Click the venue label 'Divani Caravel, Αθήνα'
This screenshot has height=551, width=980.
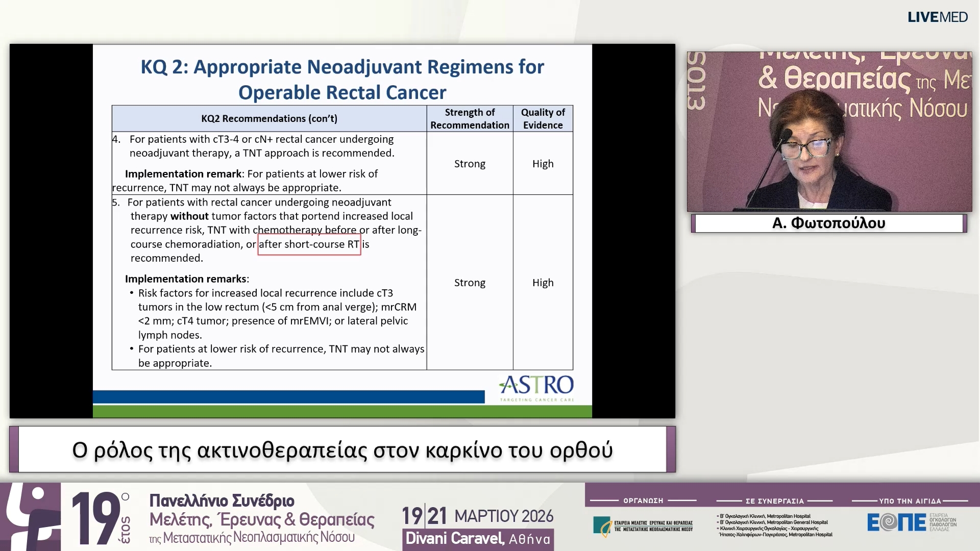tap(478, 539)
